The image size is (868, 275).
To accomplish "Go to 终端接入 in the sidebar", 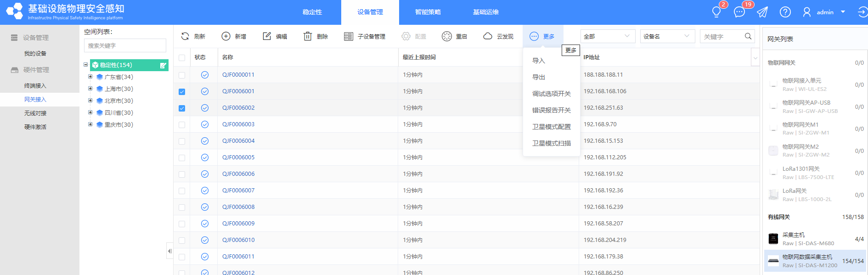I will click(35, 86).
